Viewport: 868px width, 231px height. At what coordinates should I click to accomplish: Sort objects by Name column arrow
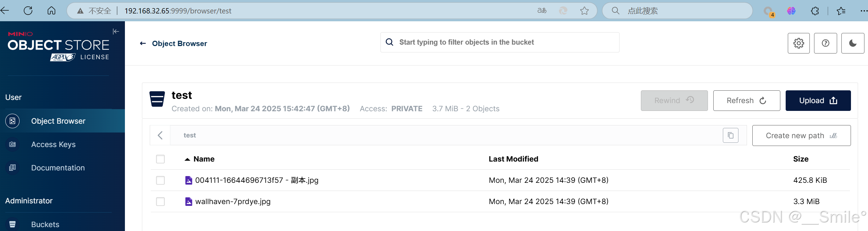(x=187, y=159)
